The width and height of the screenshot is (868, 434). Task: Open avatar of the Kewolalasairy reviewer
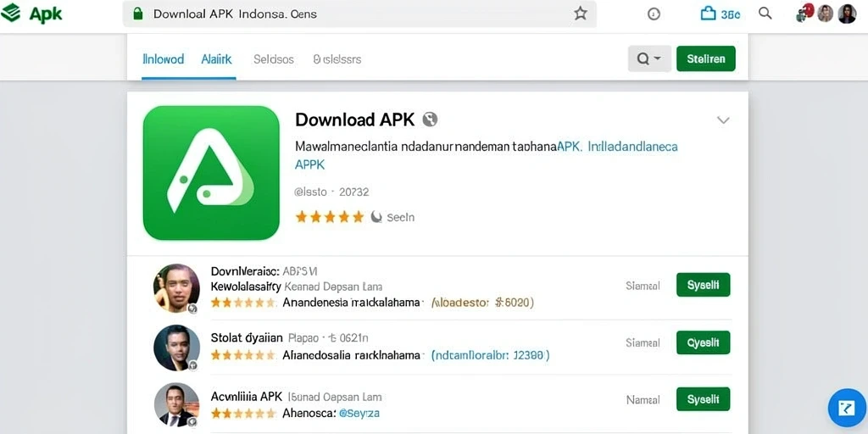(x=176, y=288)
